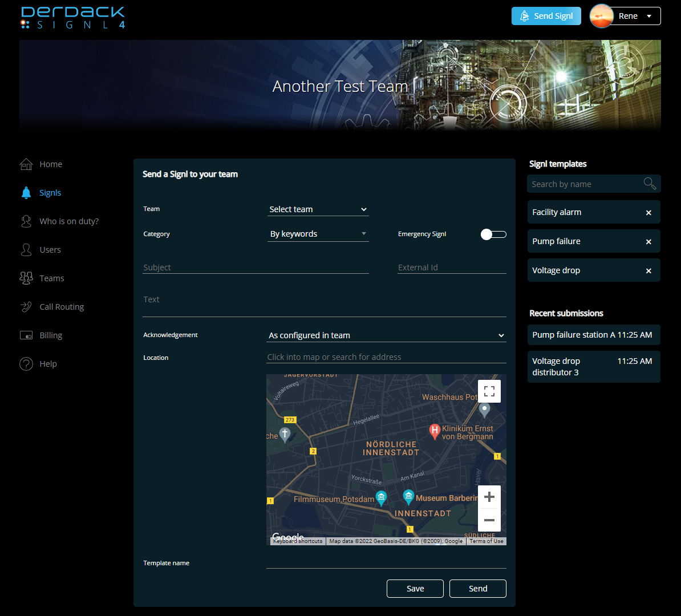Click the magnifier icon in template search
The image size is (681, 616).
coord(649,184)
